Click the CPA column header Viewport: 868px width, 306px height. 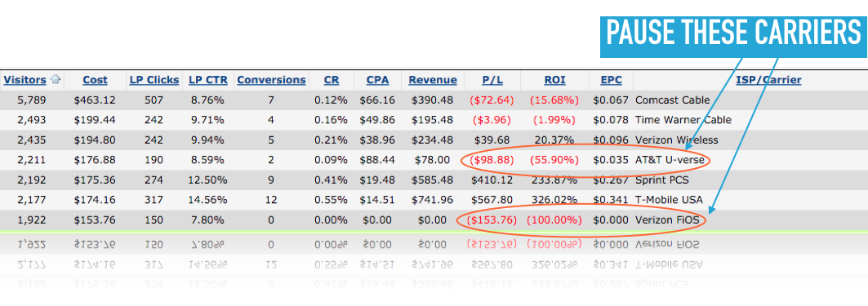[x=377, y=80]
